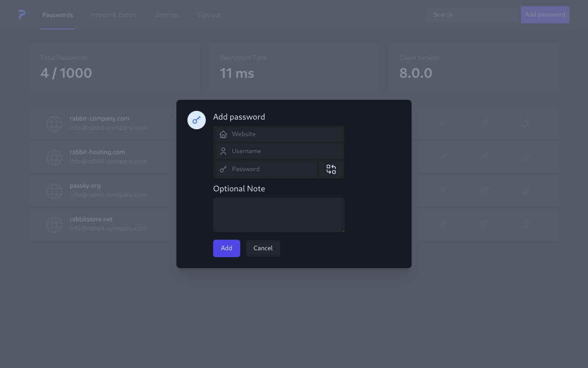The height and width of the screenshot is (368, 588).
Task: Click the Optional Note label
Action: click(x=239, y=189)
